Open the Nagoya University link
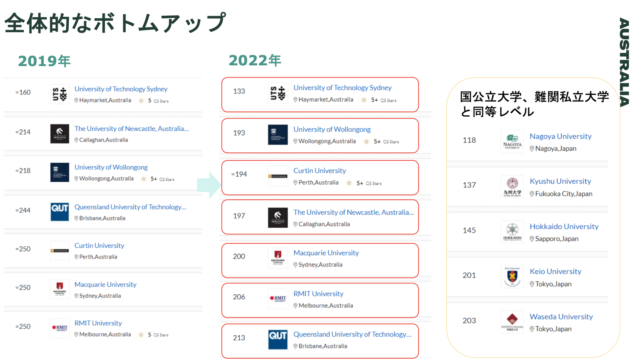Image resolution: width=631 pixels, height=364 pixels. (x=560, y=136)
